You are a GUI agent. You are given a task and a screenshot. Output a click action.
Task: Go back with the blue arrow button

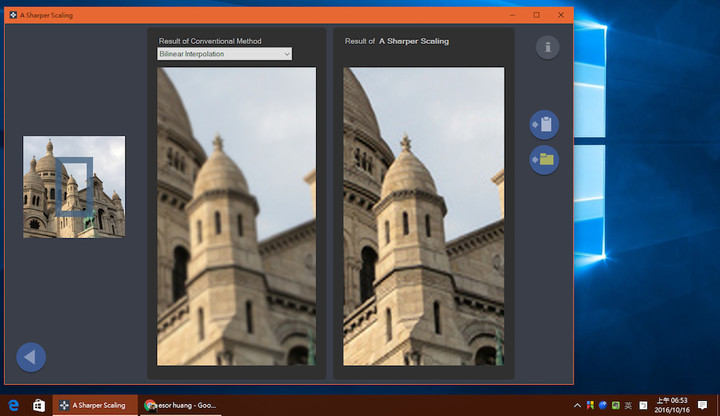(x=31, y=357)
